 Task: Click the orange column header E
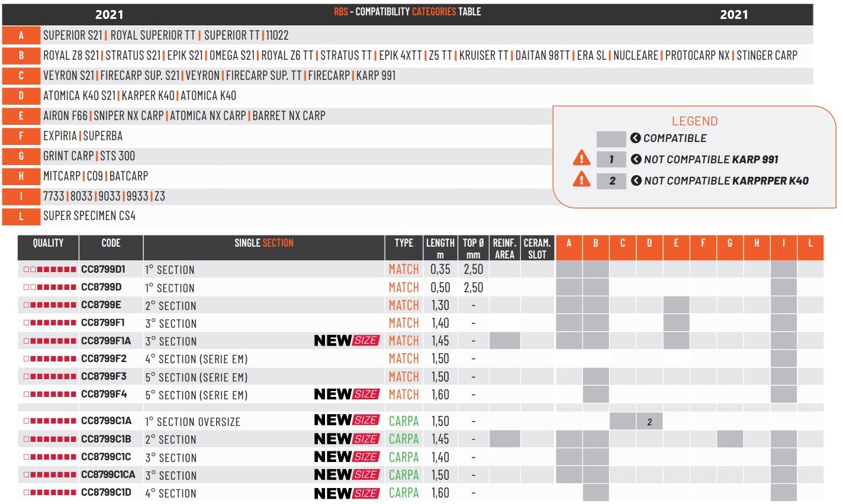click(x=676, y=248)
